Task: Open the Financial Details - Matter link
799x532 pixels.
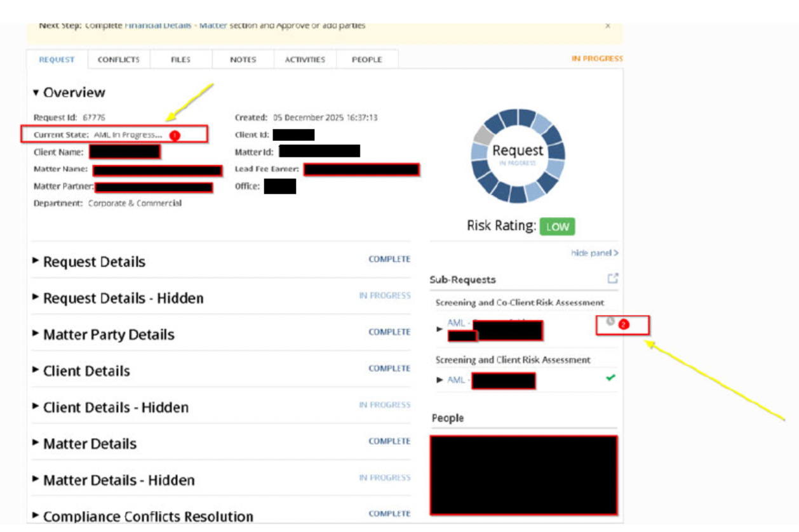Action: click(175, 26)
